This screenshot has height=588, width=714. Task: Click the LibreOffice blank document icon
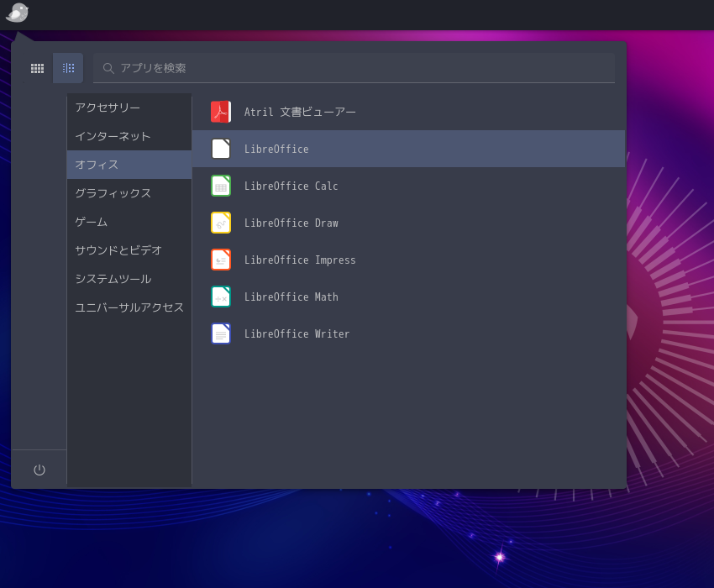pos(221,149)
